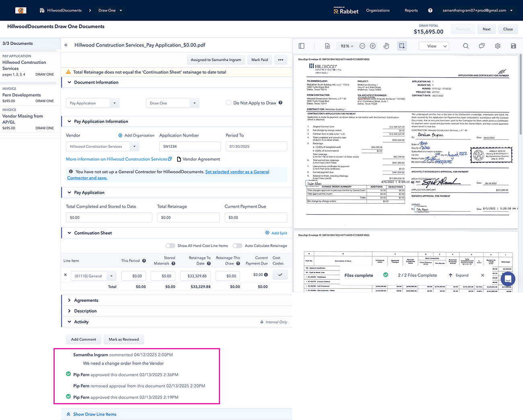The width and height of the screenshot is (523, 420).
Task: Check the Do Not Apply to Draw box
Action: pos(229,102)
